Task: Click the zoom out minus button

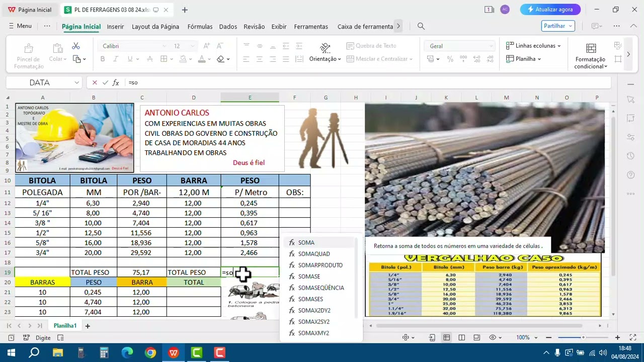Action: (548, 338)
